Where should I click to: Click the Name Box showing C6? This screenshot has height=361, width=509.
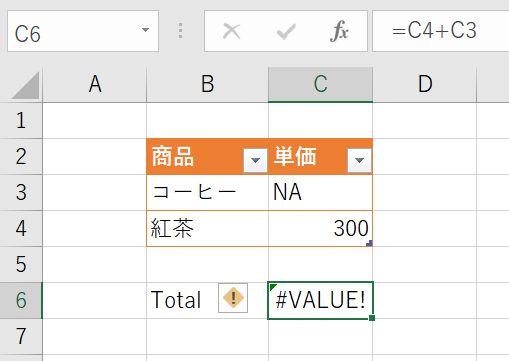pos(83,31)
